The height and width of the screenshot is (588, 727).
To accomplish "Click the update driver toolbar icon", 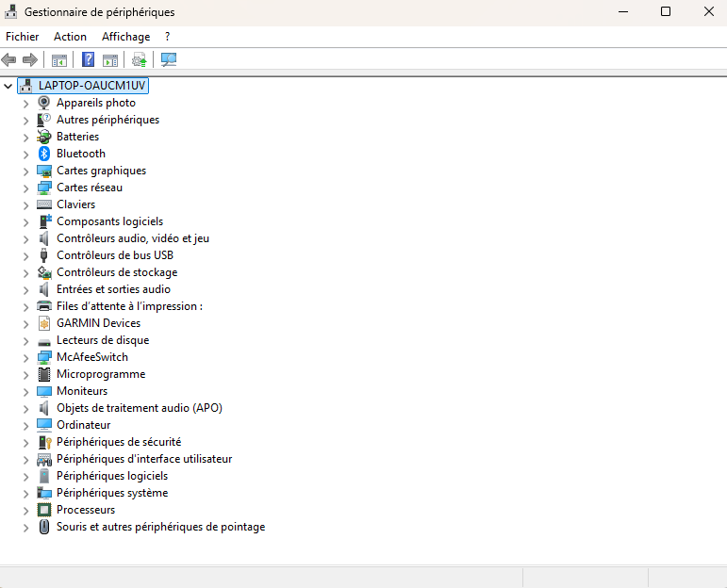I will pos(139,59).
